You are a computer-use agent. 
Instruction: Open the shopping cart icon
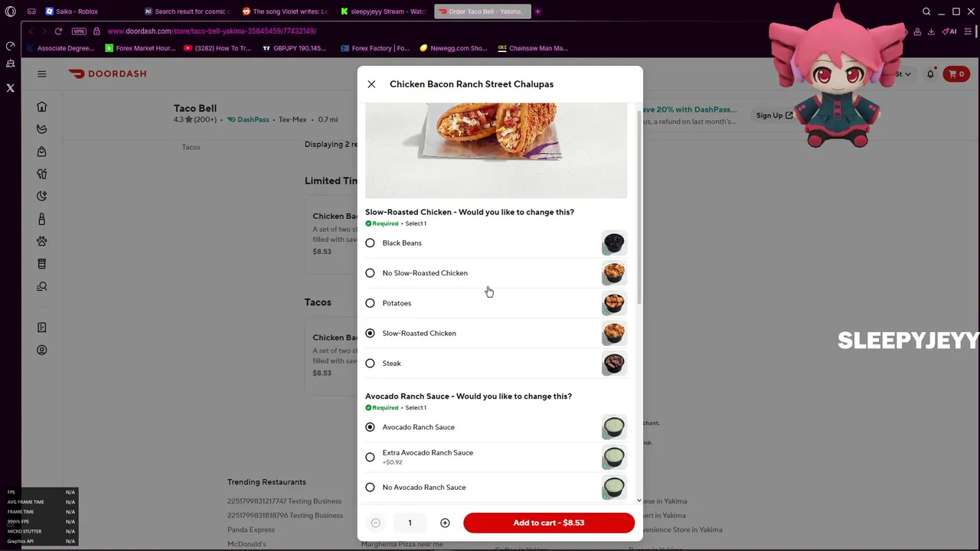click(957, 73)
